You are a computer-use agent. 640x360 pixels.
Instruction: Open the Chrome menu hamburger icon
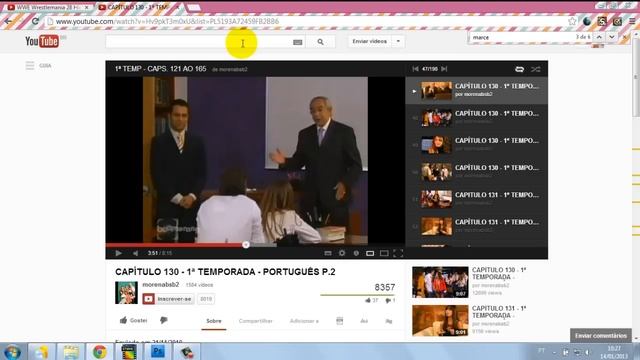tap(632, 21)
